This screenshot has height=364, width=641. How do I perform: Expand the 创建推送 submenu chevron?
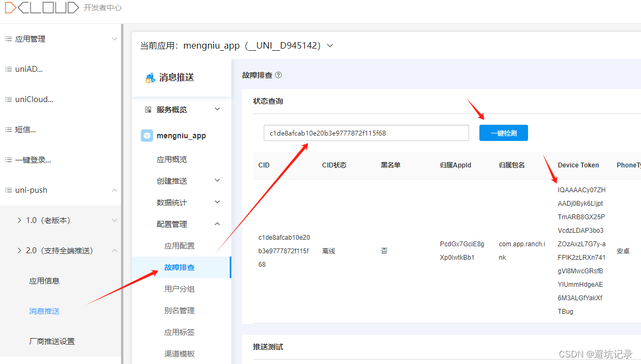(217, 180)
